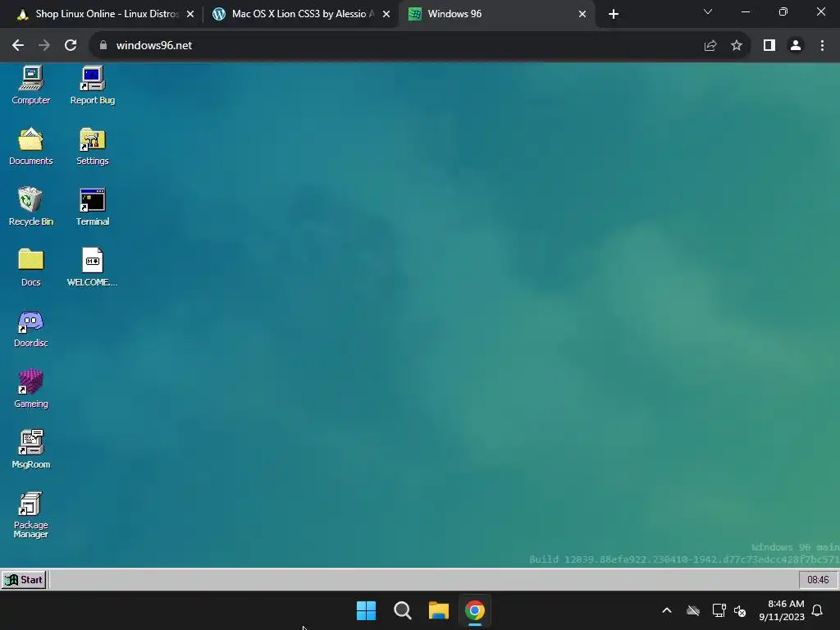Image resolution: width=840 pixels, height=630 pixels.
Task: Launch the Doordisc shortcut
Action: click(x=30, y=328)
